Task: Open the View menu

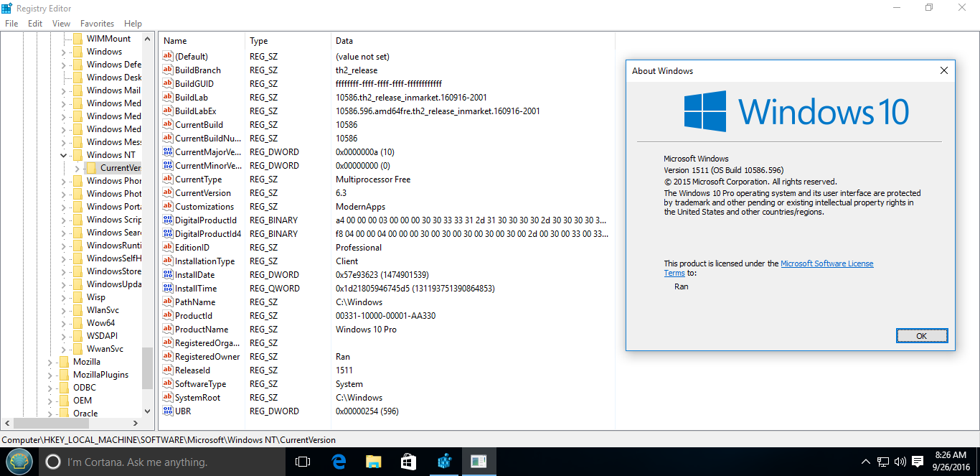Action: (x=62, y=24)
